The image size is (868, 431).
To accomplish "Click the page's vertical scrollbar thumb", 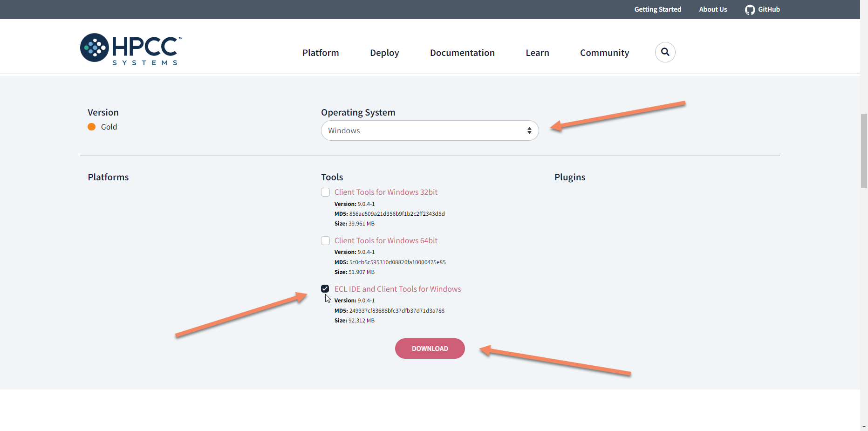I will (864, 150).
